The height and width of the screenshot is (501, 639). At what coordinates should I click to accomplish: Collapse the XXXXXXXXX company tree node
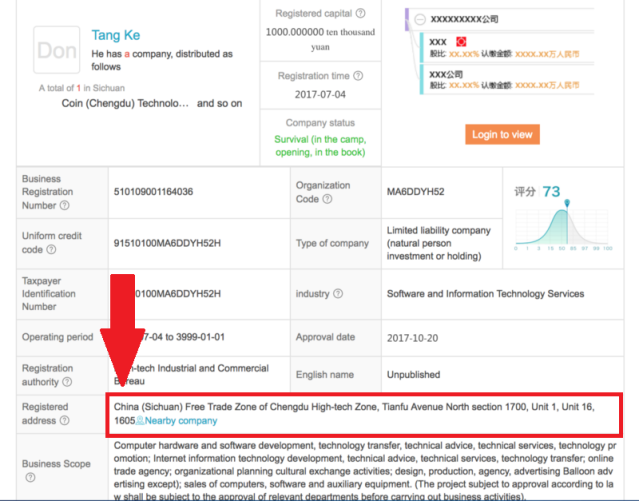(420, 19)
